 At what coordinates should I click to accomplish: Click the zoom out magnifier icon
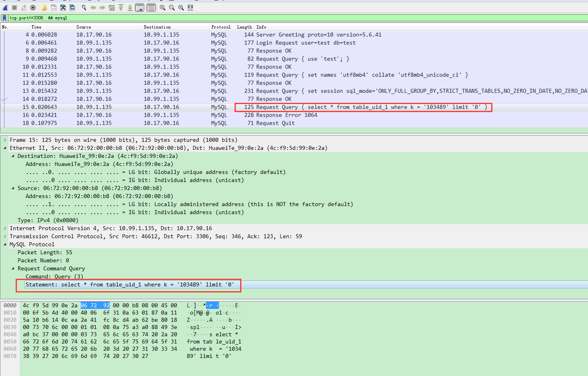[x=172, y=8]
